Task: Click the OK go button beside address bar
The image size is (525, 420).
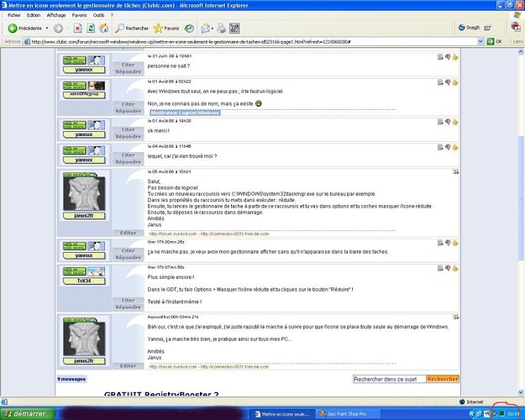Action: (x=495, y=40)
